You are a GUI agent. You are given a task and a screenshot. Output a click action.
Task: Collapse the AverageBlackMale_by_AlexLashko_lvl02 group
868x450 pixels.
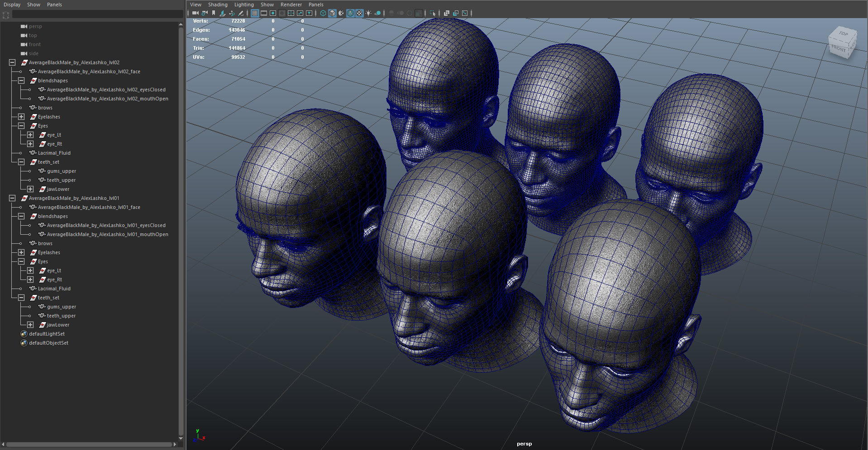click(x=12, y=62)
